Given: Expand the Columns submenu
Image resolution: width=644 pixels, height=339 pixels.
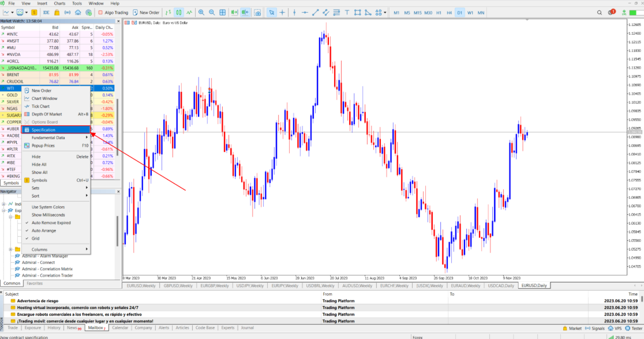Looking at the screenshot, I should click(x=55, y=249).
